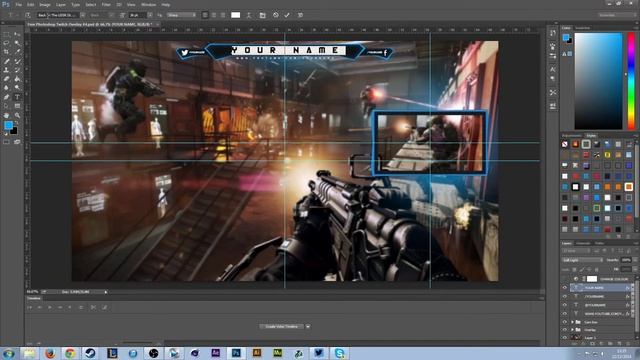Select the Eyedropper tool

coord(17,52)
